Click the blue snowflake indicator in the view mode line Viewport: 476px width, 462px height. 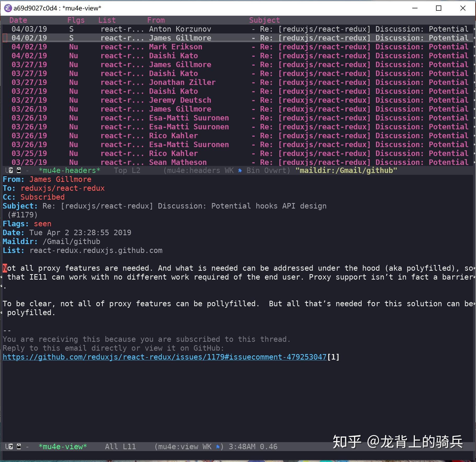click(x=218, y=447)
